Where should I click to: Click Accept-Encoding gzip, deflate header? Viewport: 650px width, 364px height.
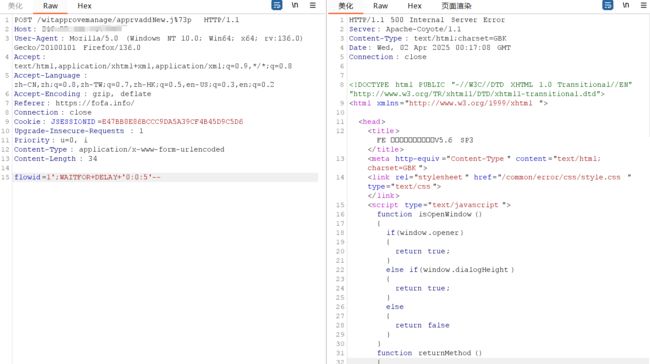point(82,94)
